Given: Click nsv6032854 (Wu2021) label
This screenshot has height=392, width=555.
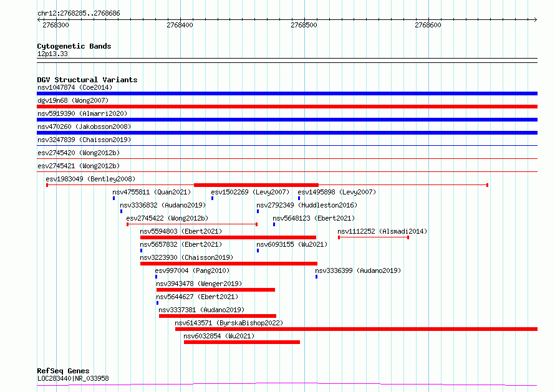Looking at the screenshot, I should 219,336.
